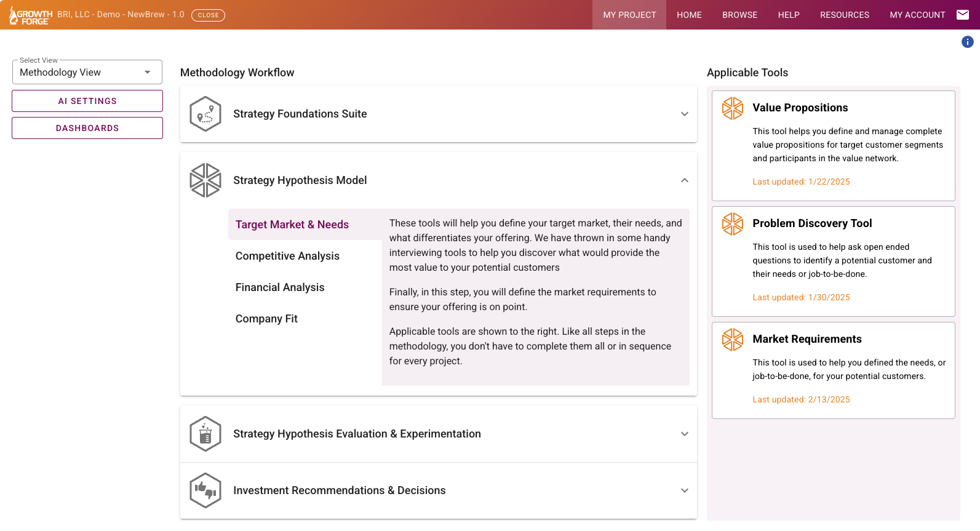Click the Investment Recommendations thumbs icon
This screenshot has width=980, height=531.
coord(205,490)
